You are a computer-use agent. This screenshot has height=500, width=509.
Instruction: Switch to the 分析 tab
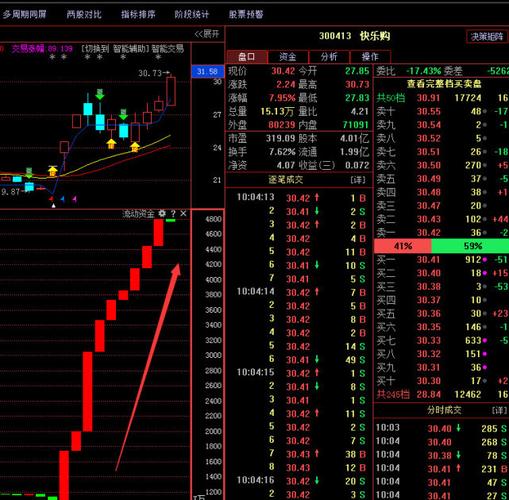329,57
